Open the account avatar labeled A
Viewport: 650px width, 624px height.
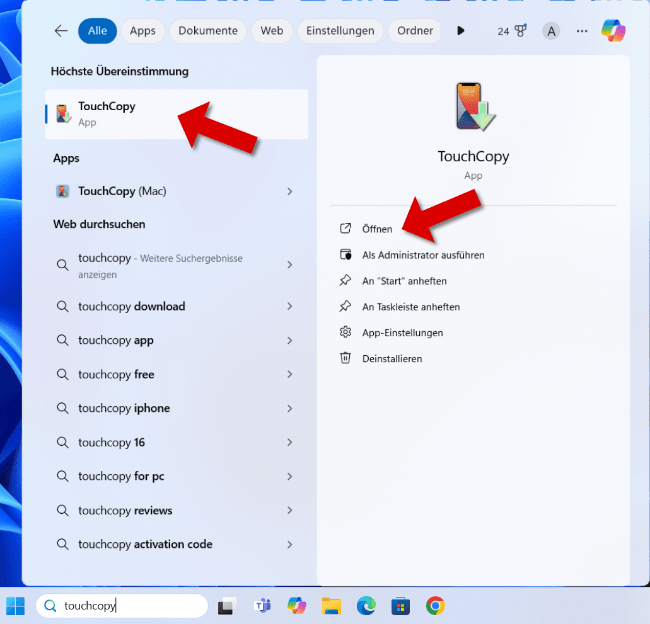[551, 31]
